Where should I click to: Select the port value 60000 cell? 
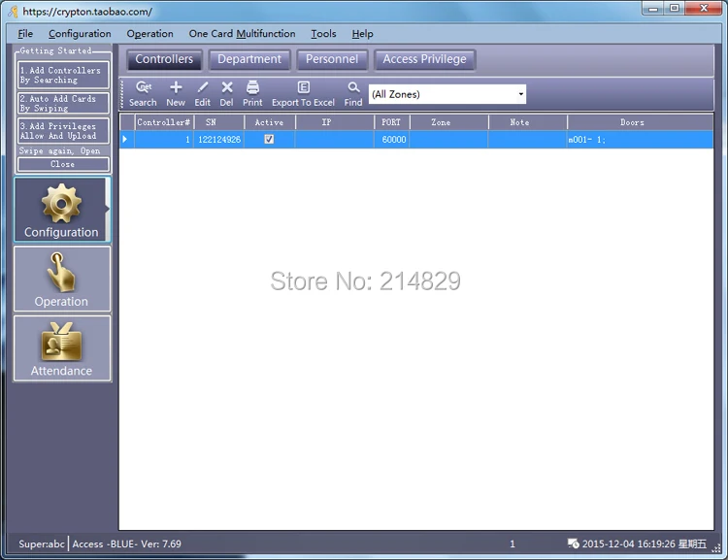point(391,140)
